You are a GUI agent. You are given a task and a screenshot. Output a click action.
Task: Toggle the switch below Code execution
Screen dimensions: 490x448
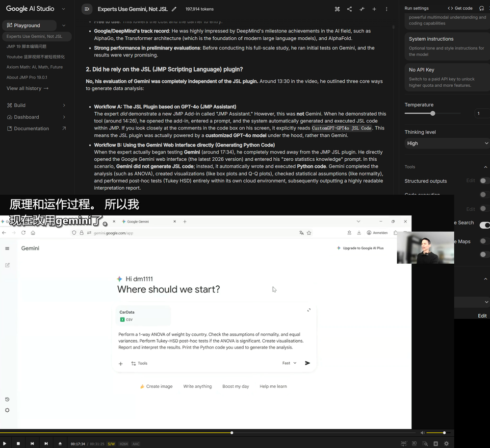click(x=484, y=208)
